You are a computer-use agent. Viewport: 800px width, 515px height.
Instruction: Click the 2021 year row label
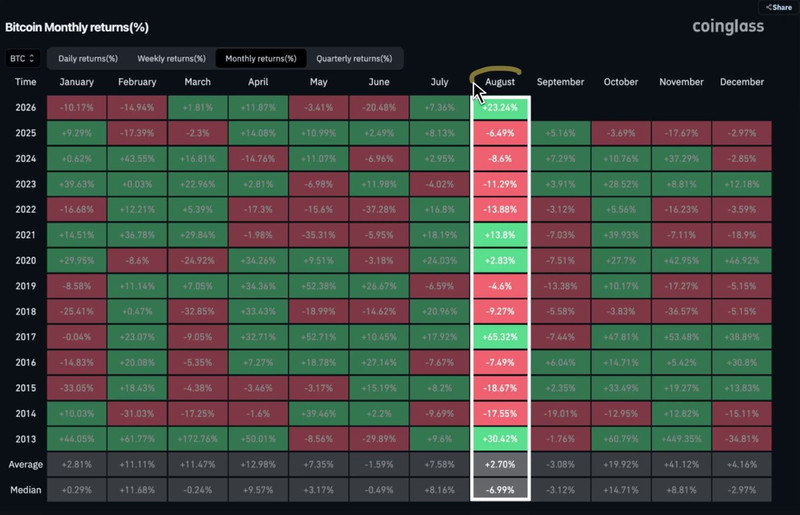26,235
